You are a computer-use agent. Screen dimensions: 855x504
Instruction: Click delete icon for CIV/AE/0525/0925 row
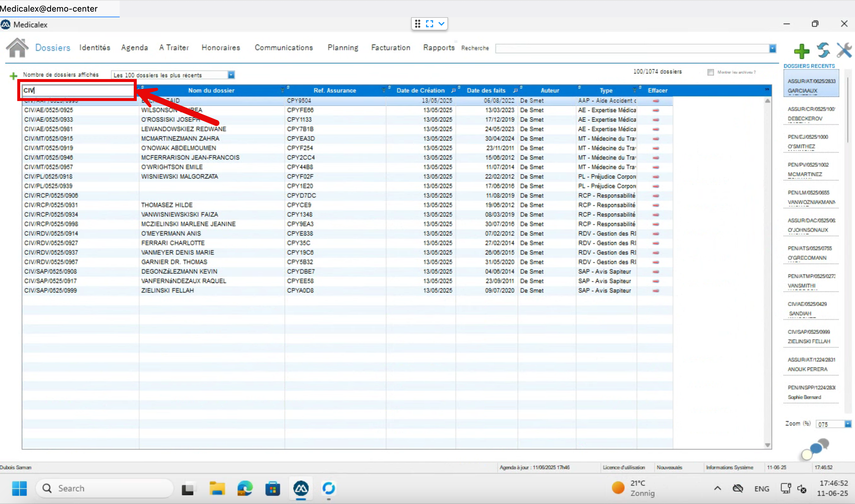[656, 110]
